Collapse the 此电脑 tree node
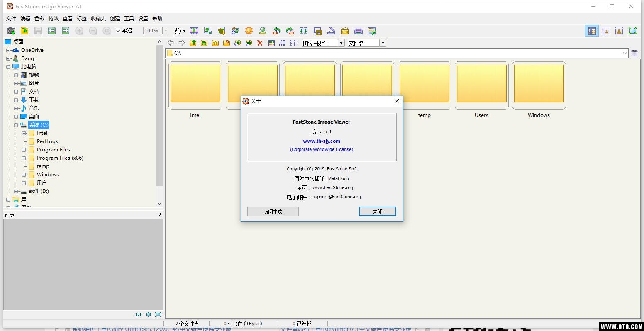This screenshot has height=331, width=644. [8, 67]
